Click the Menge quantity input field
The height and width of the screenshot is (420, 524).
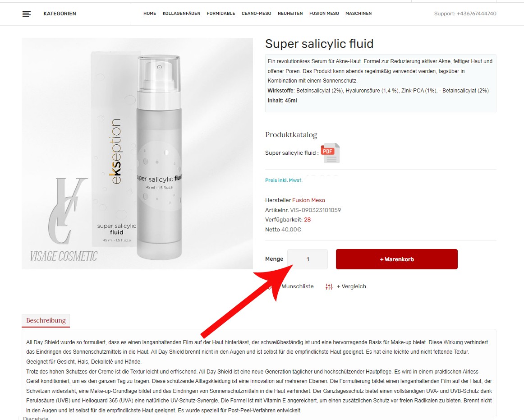tap(308, 259)
